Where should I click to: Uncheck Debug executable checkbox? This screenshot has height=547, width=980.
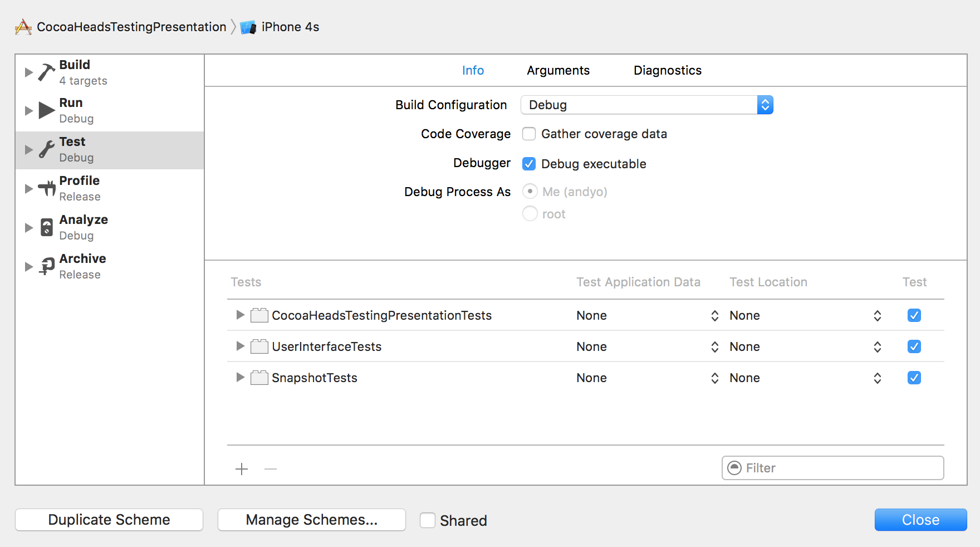[x=529, y=164]
